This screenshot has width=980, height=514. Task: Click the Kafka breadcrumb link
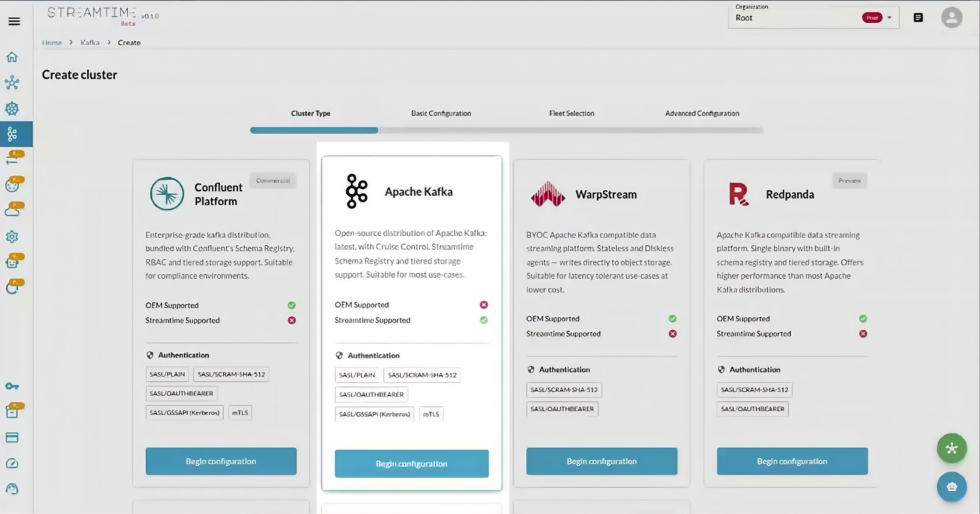pos(90,43)
